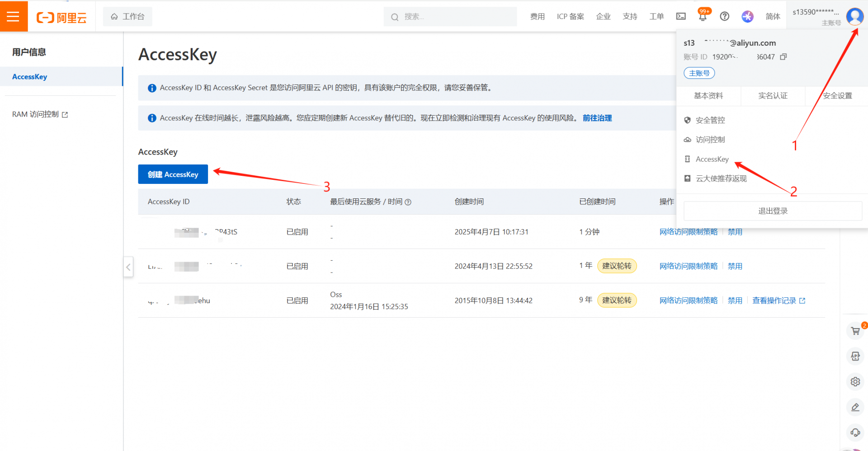Select 云大使推荐返现 in the account menu
Viewport: 868px width, 451px height.
721,179
